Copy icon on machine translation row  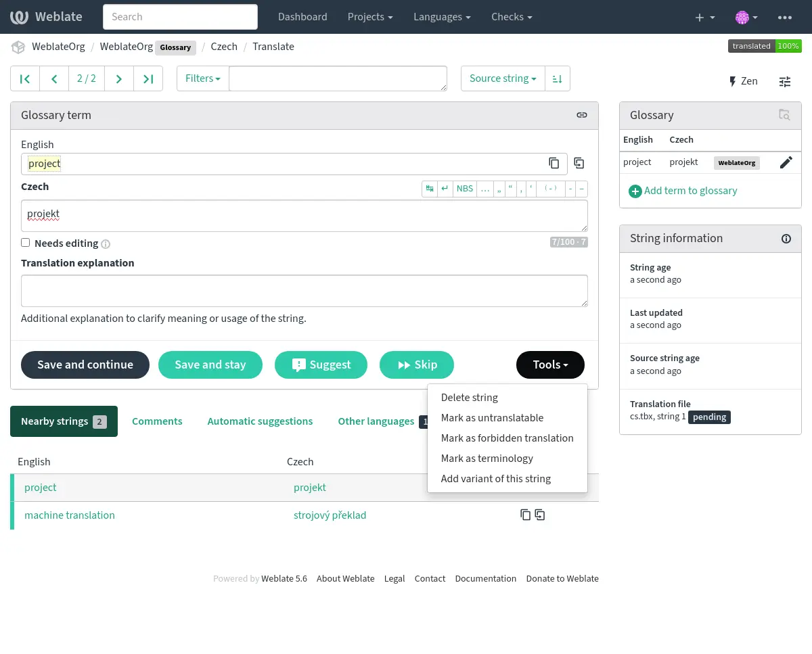click(x=526, y=515)
